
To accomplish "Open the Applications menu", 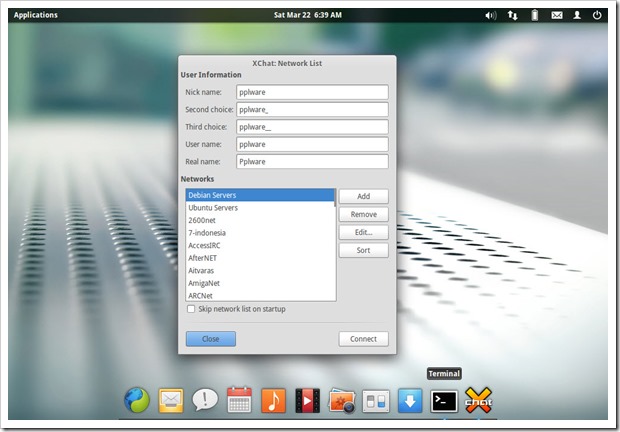I will [x=36, y=15].
